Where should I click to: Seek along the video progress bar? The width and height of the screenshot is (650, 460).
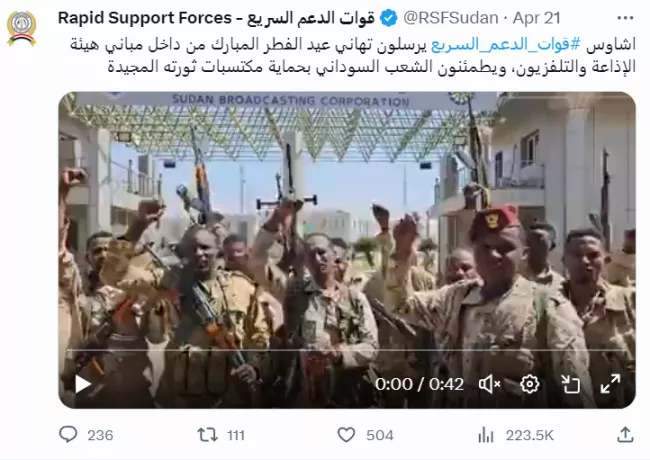(347, 351)
